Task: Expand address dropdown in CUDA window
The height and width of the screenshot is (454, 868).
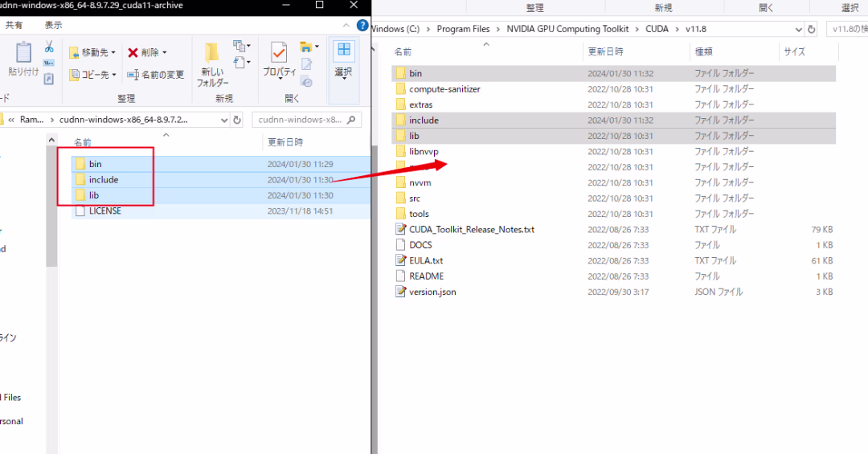Action: pos(798,30)
